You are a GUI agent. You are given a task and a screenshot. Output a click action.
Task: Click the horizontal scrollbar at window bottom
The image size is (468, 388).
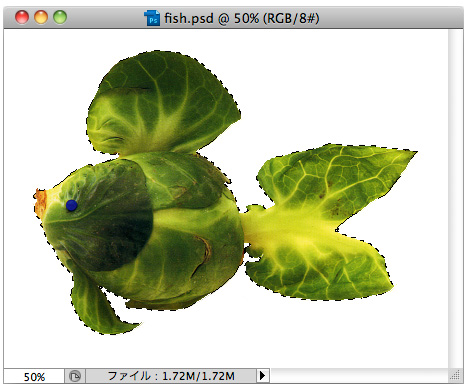tap(359, 376)
